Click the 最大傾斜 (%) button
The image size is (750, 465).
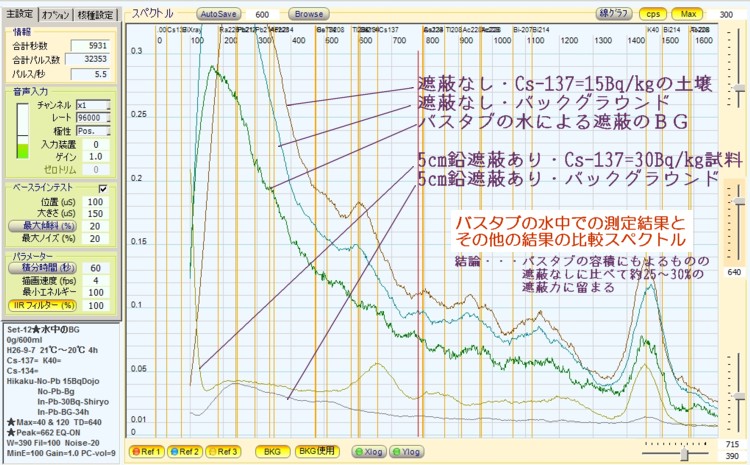(43, 226)
